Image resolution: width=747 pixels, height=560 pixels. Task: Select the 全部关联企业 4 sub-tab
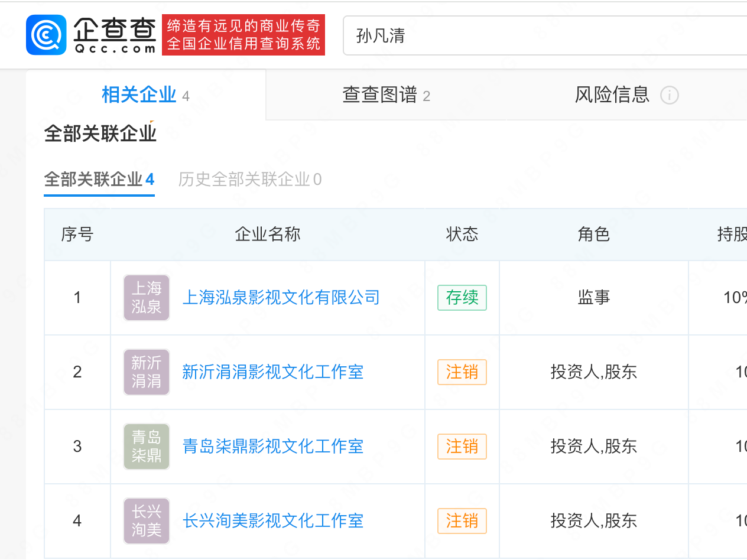[99, 180]
